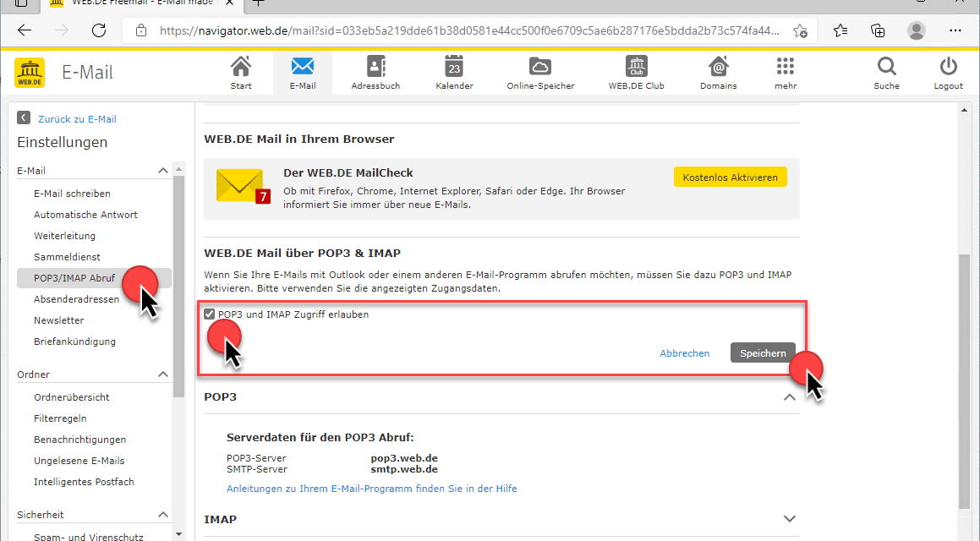Click the settings sidebar scrollbar thumb
Image resolution: width=980 pixels, height=541 pixels.
click(178, 286)
